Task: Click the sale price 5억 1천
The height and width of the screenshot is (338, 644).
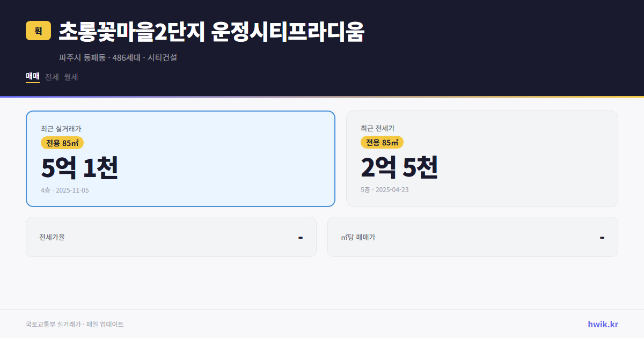Action: point(79,168)
